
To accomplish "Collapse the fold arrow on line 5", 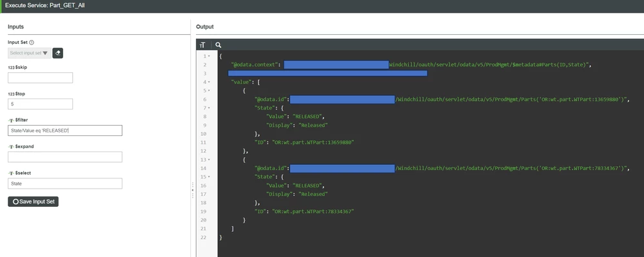I will 209,91.
